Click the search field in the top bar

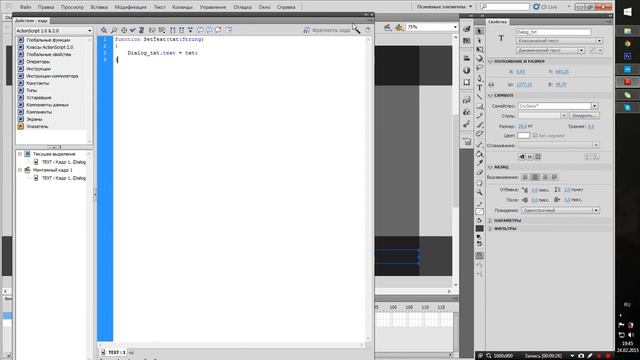(x=505, y=7)
